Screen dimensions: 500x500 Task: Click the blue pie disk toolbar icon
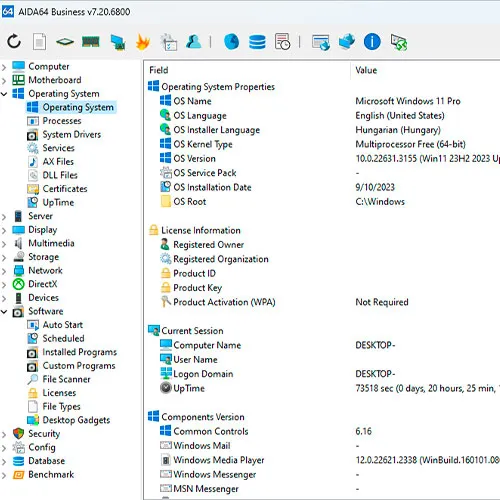231,42
